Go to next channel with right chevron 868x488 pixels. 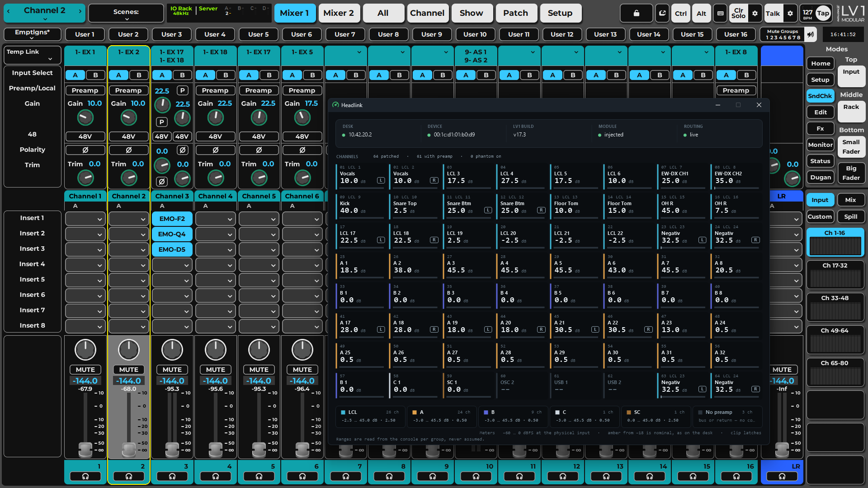[x=80, y=10]
